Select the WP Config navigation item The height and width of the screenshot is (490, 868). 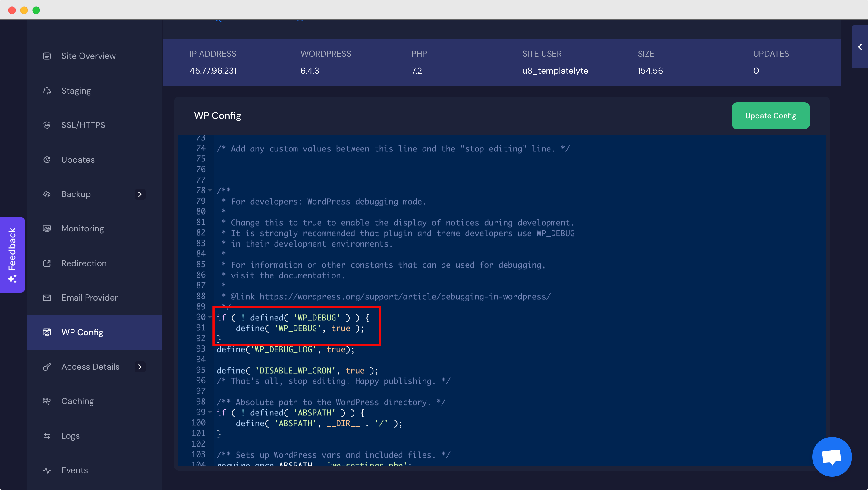82,332
